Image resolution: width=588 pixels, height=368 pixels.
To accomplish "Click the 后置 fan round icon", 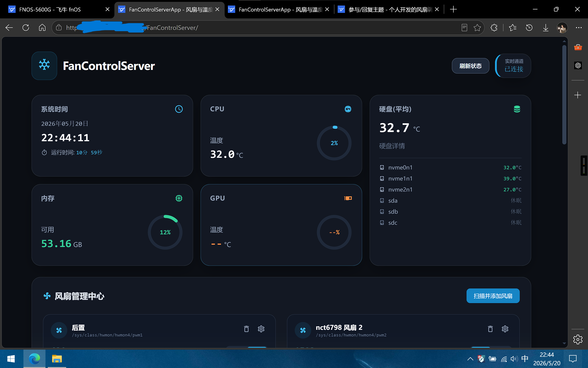I will 59,330.
